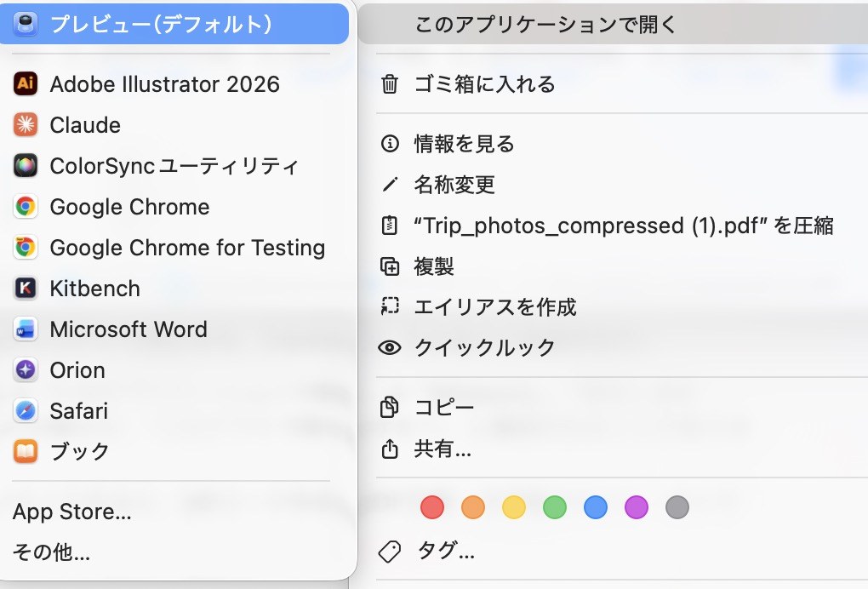Image resolution: width=868 pixels, height=589 pixels.
Task: Click the Safari compass icon
Action: [26, 411]
